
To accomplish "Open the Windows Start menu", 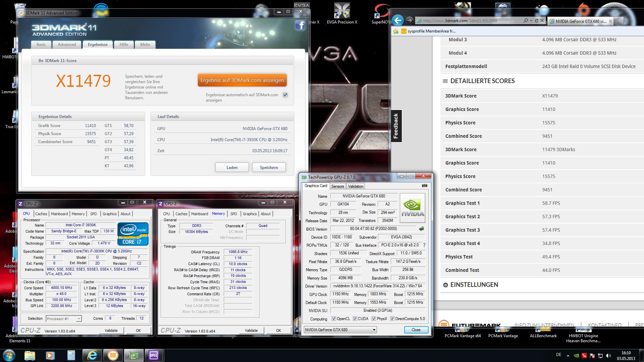I will click(9, 355).
